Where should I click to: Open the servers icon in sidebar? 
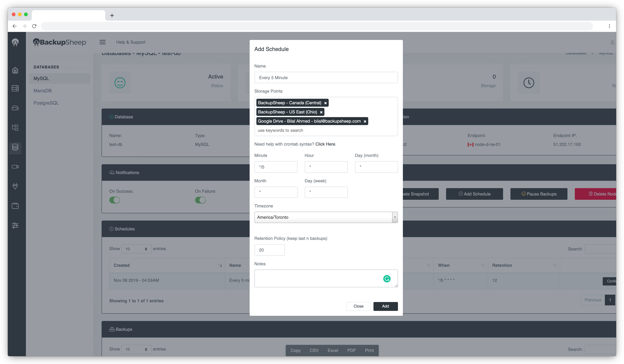15,88
